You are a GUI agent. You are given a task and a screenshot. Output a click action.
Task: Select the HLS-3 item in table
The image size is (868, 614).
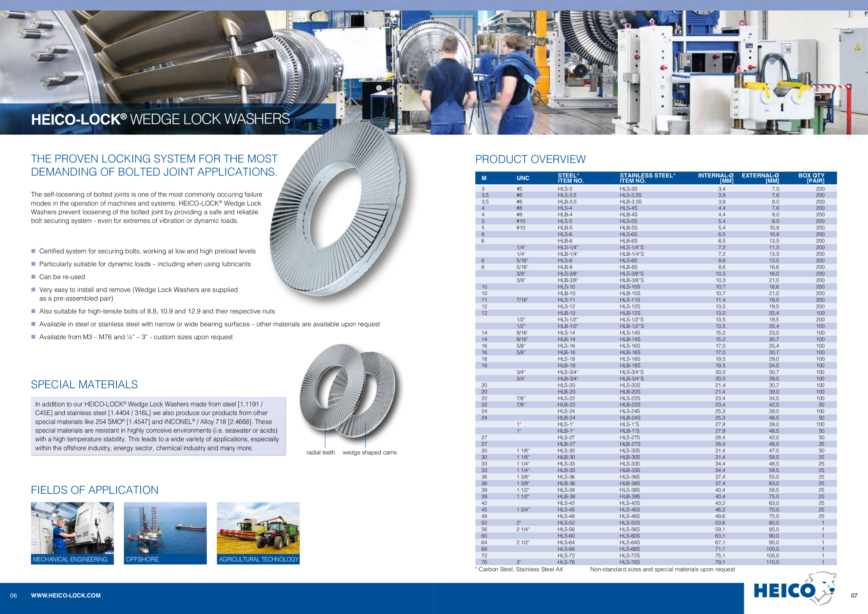[565, 189]
